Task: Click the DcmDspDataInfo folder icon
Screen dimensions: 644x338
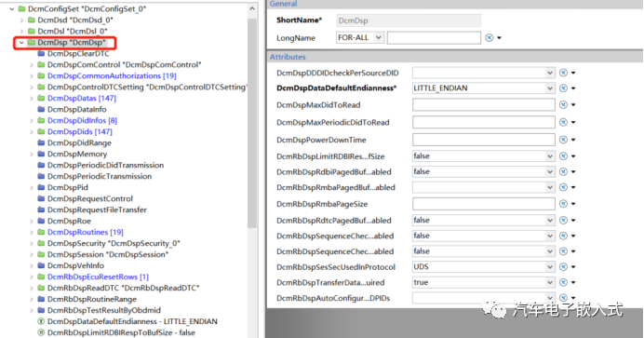Action: (41, 109)
